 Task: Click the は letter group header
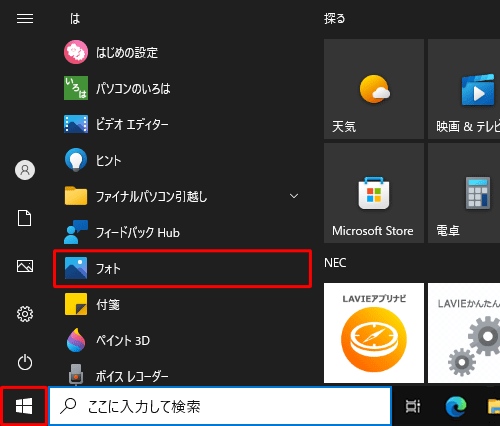click(x=75, y=19)
